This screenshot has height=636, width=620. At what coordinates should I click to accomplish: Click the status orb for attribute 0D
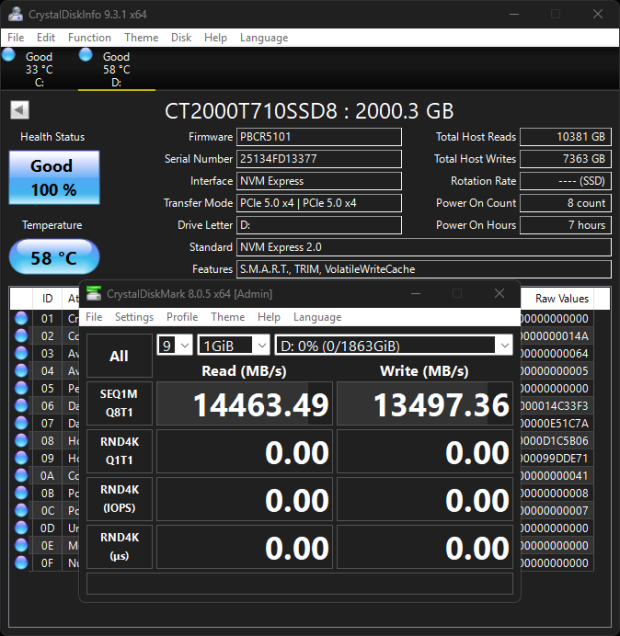[21, 528]
